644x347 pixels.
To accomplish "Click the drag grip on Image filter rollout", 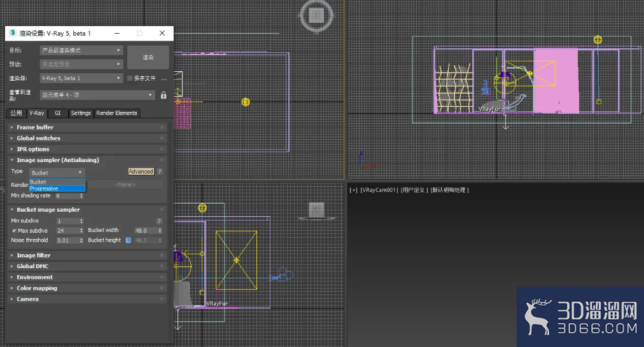I will tap(162, 255).
